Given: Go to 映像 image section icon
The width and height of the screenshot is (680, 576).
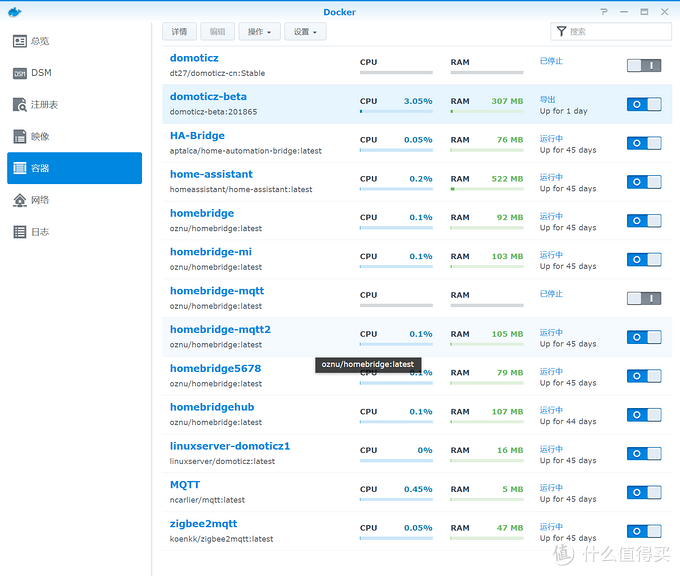Looking at the screenshot, I should pos(20,136).
